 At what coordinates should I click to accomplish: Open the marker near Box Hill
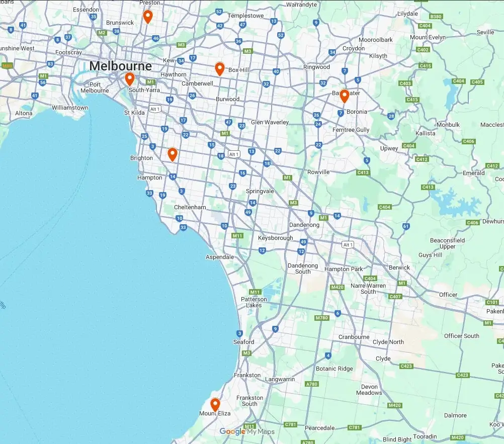[x=219, y=69]
